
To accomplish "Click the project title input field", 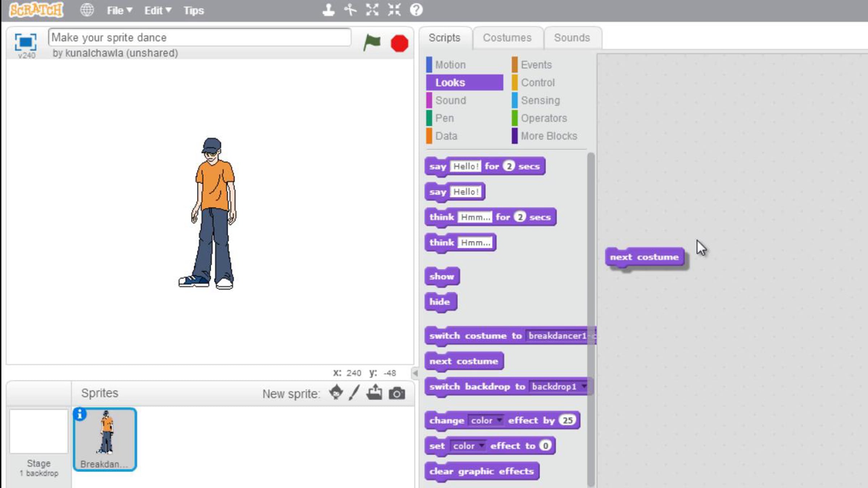I will 200,37.
